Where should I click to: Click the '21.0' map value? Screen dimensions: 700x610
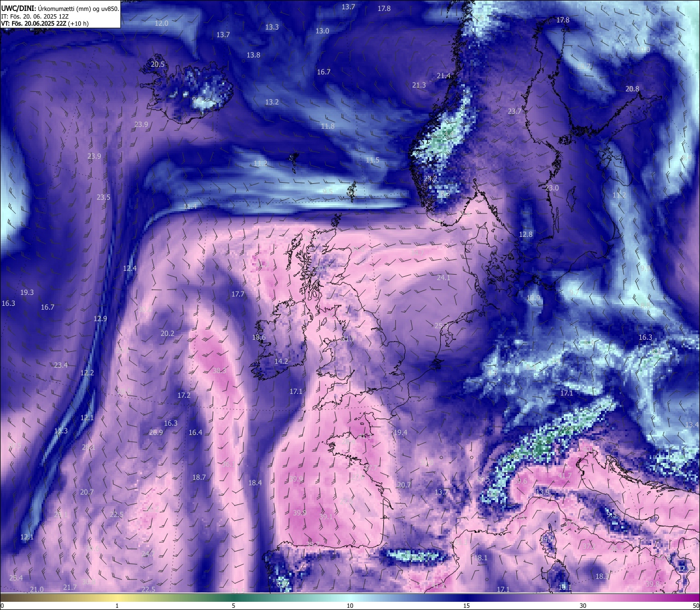[x=37, y=589]
